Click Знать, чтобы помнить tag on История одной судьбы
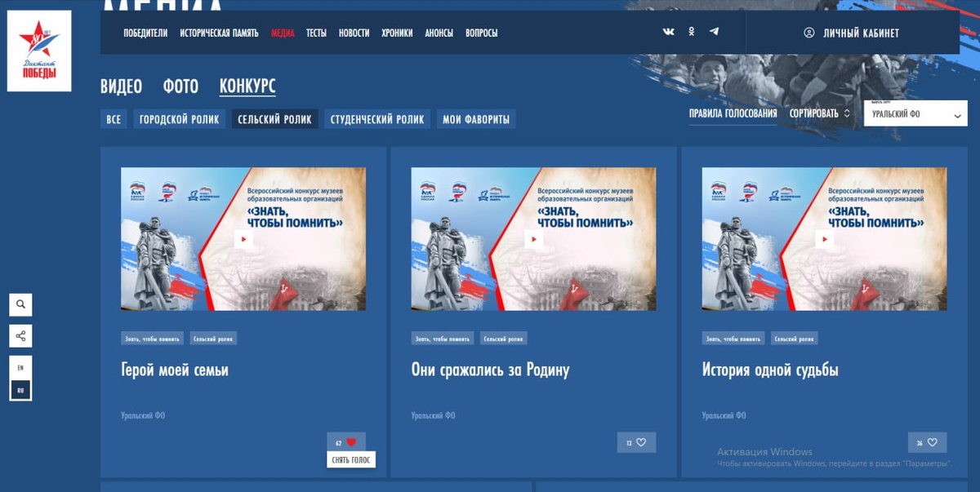Screen dimensions: 980x492 tap(733, 339)
